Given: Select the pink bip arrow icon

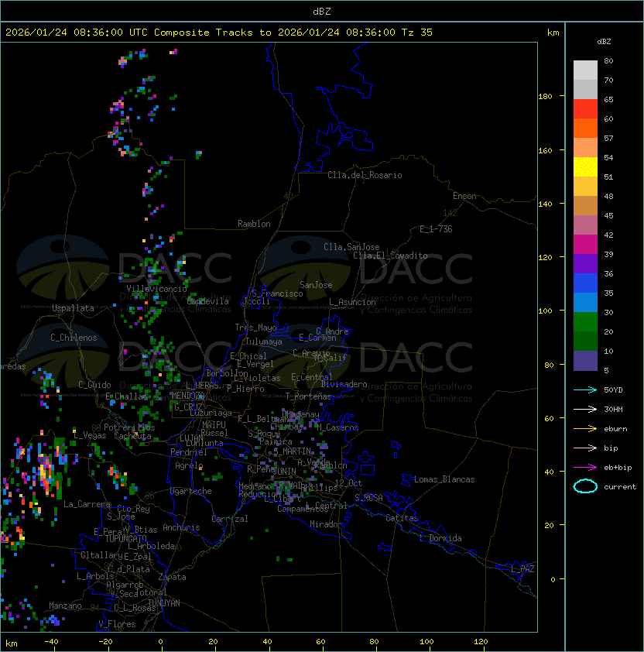Looking at the screenshot, I should click(x=585, y=448).
